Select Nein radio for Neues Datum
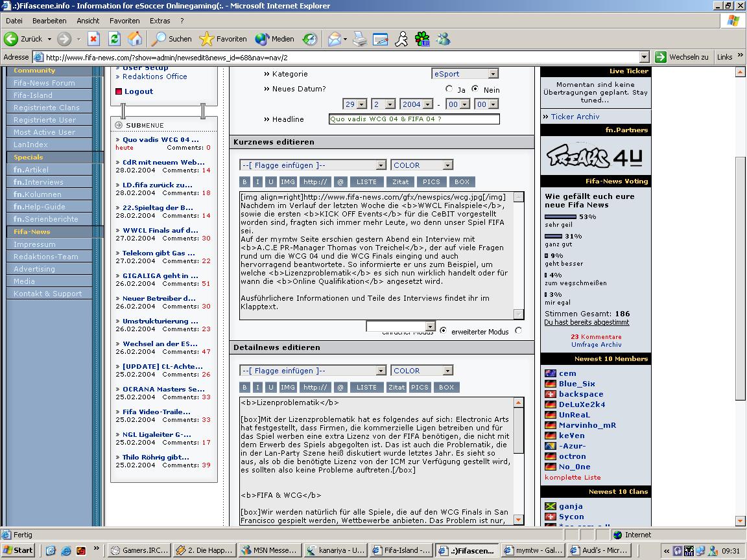This screenshot has height=560, width=747. [475, 89]
